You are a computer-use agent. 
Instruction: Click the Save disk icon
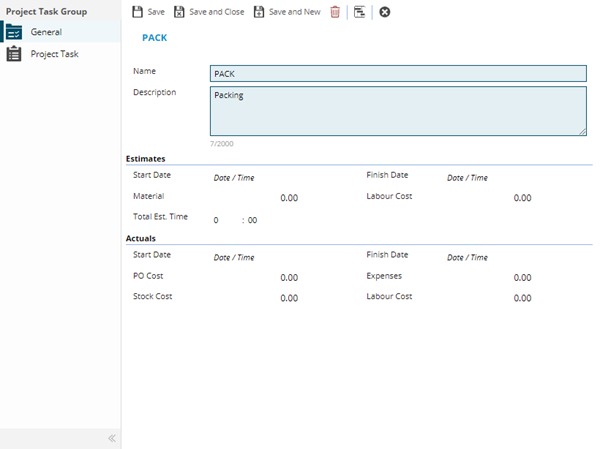click(138, 12)
